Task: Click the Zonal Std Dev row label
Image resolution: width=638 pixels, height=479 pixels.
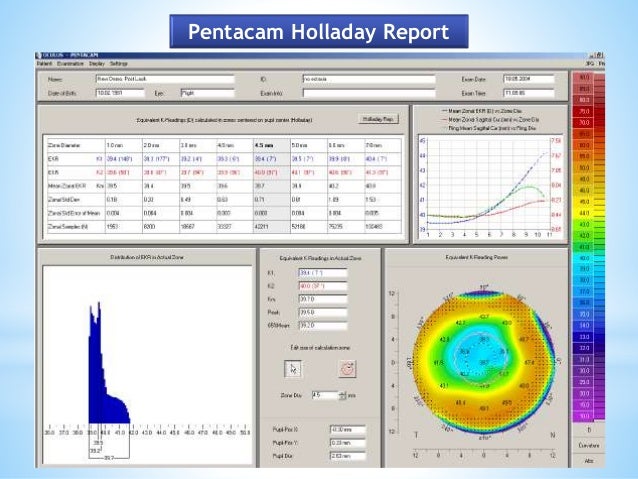Action: pos(62,199)
